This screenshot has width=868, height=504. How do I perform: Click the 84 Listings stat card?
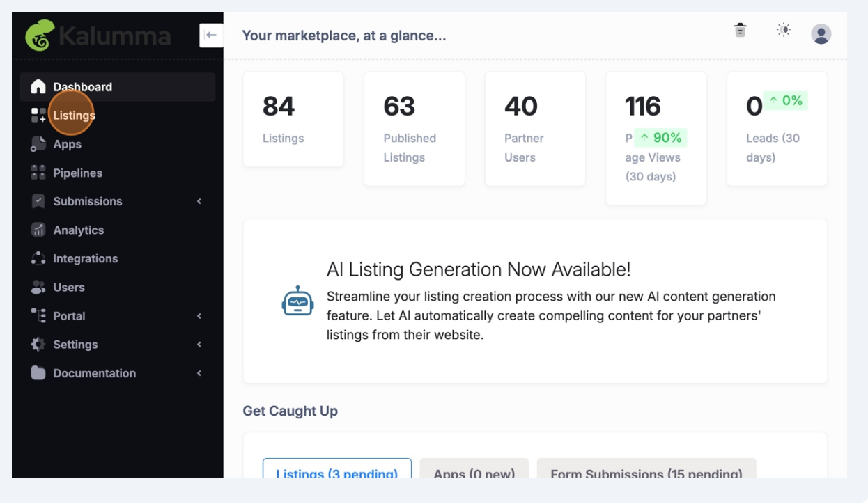click(x=293, y=119)
